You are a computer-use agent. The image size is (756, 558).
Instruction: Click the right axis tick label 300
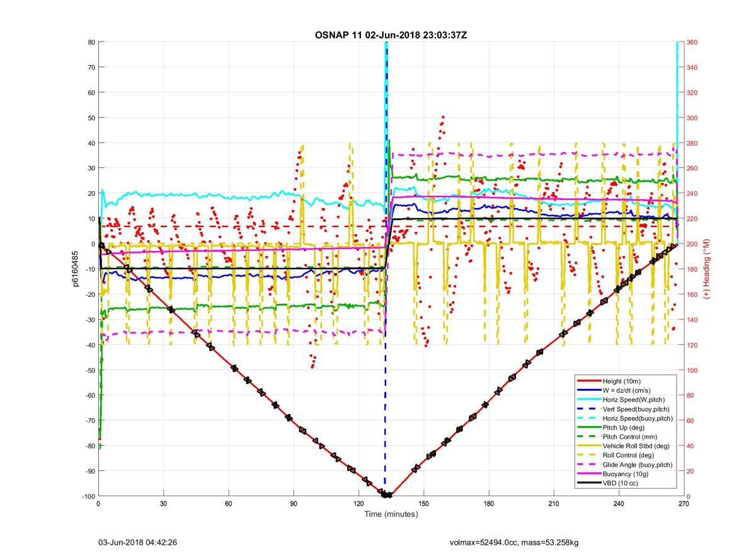pyautogui.click(x=693, y=118)
